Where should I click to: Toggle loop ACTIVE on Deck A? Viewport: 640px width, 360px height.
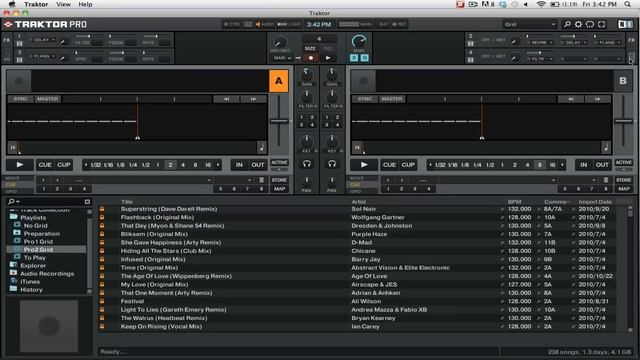pyautogui.click(x=279, y=163)
